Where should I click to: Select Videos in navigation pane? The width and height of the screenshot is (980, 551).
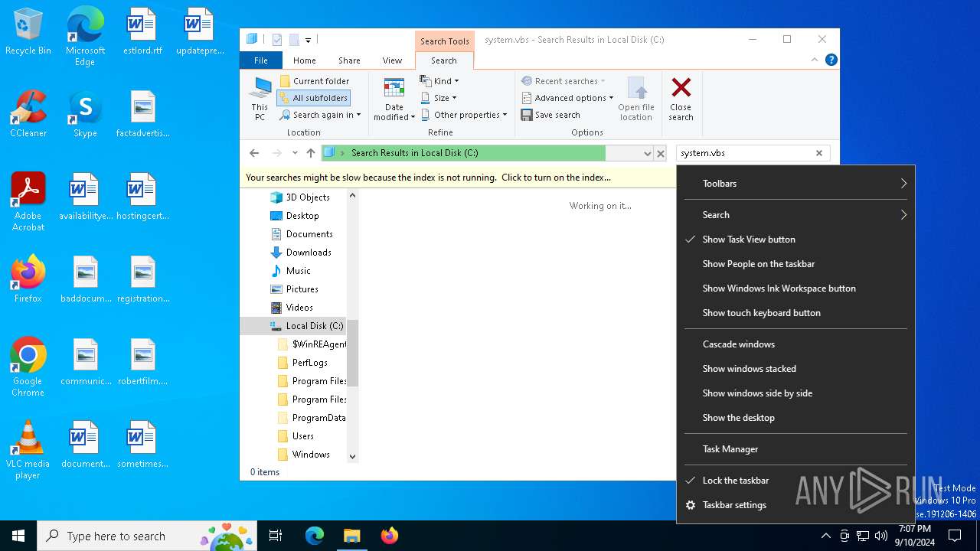[x=299, y=308]
